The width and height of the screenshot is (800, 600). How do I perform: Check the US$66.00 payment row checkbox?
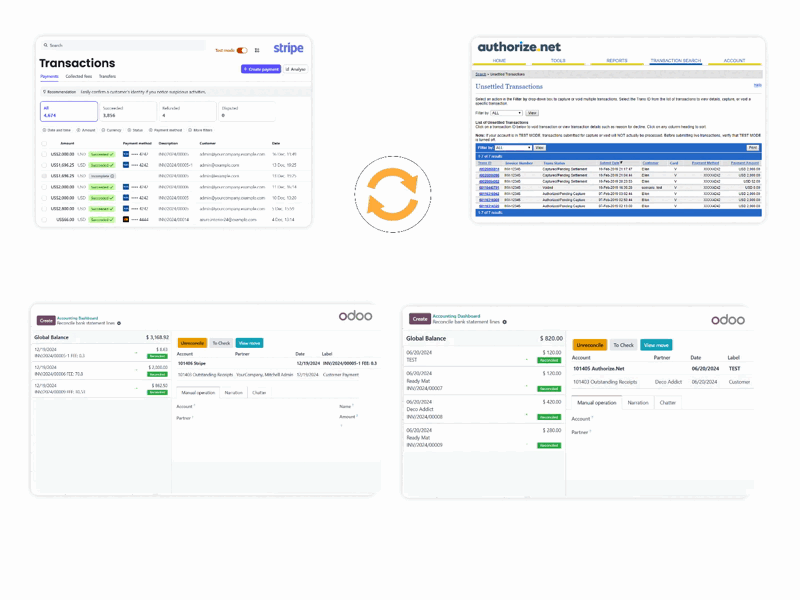click(x=44, y=219)
